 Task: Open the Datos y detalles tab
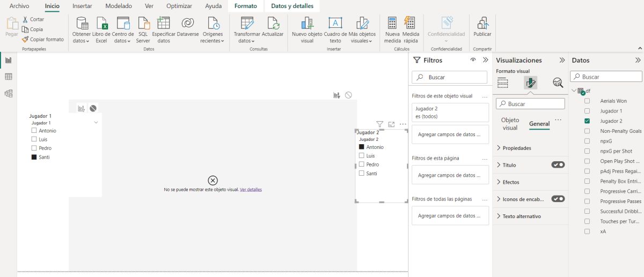pos(292,6)
